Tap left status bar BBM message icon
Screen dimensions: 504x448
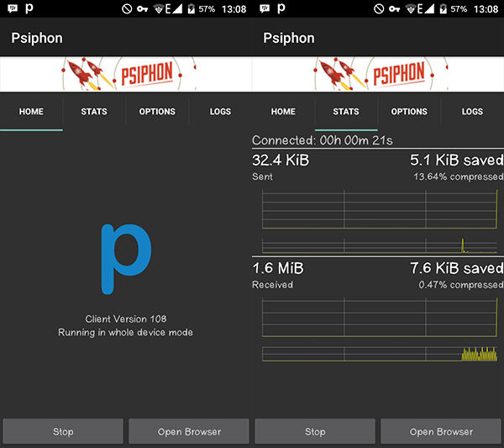13,8
